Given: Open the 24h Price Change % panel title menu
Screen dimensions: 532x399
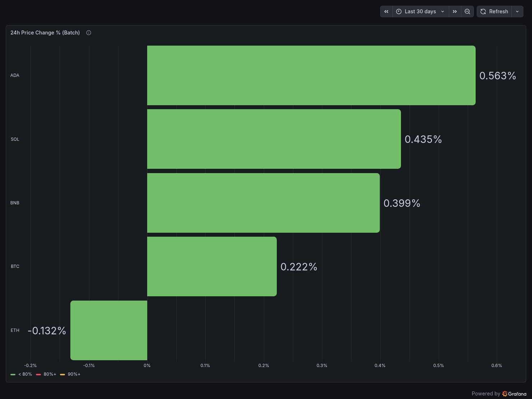Looking at the screenshot, I should 45,33.
